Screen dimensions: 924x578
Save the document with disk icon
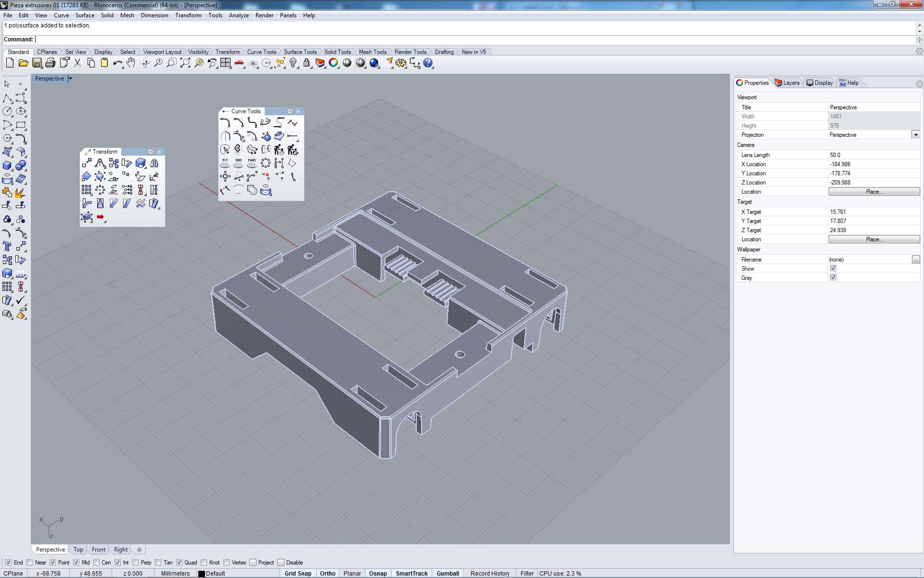[x=37, y=63]
